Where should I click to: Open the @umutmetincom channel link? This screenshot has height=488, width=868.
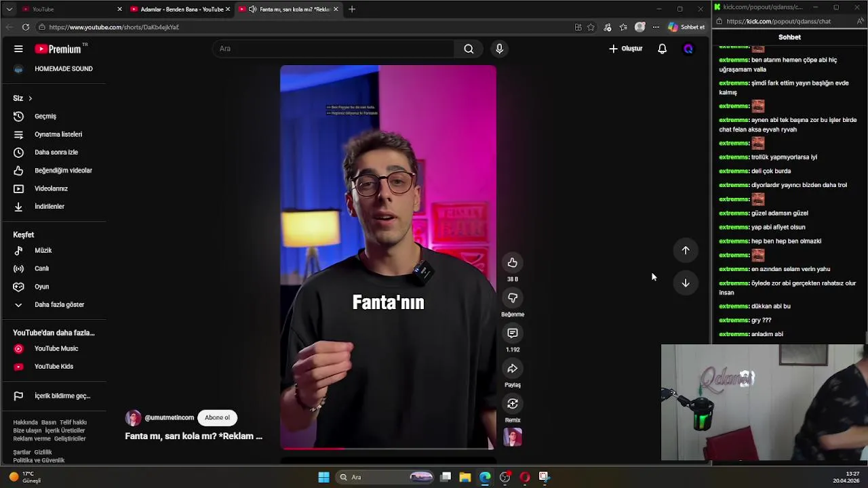169,418
